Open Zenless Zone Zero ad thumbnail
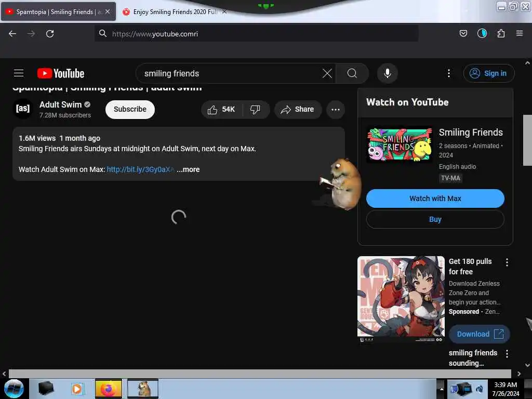This screenshot has width=532, height=399. pyautogui.click(x=401, y=299)
